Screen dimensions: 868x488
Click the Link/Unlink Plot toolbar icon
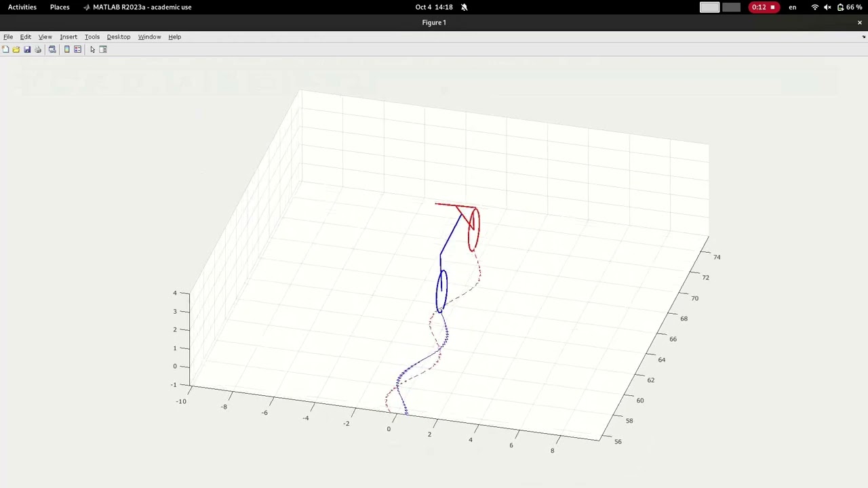52,49
